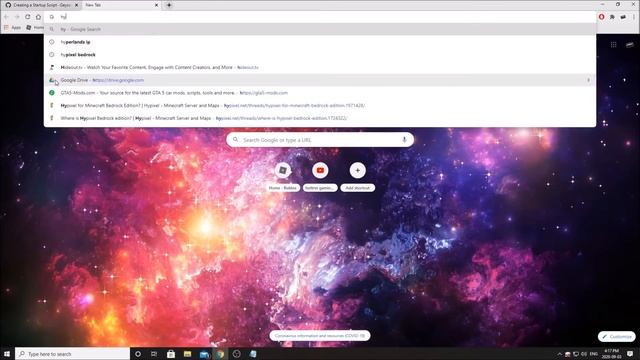The height and width of the screenshot is (360, 640).
Task: Launch Microsoft Store from the taskbar
Action: (x=171, y=354)
